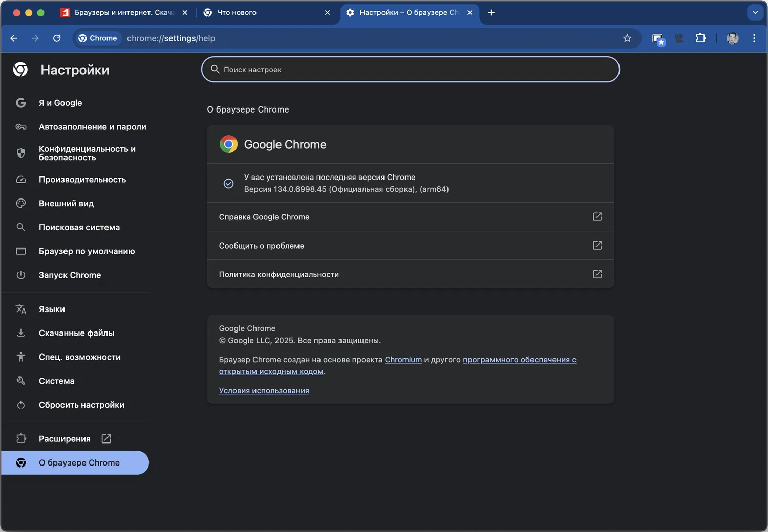
Task: Focus the Поиск настроек search field
Action: coord(411,70)
